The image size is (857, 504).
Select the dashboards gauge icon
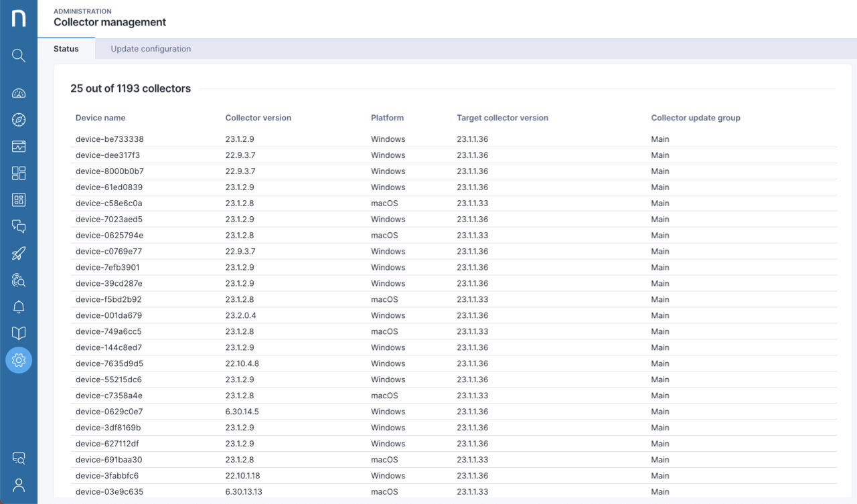(18, 93)
